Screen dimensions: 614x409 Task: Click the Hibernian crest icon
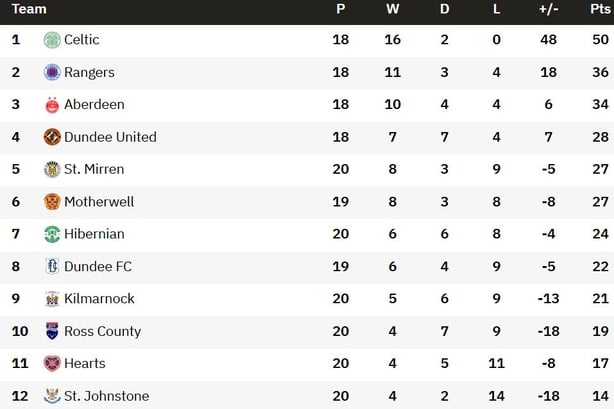pos(52,234)
